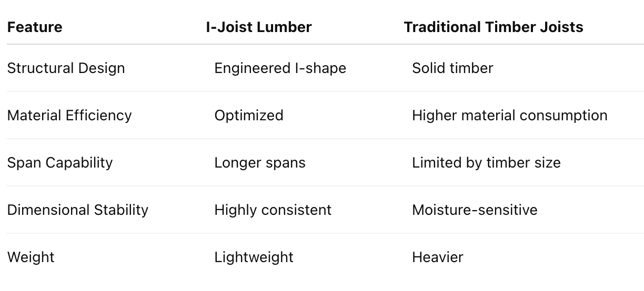Click the Limited by timber size cell
The height and width of the screenshot is (291, 644).
[487, 163]
